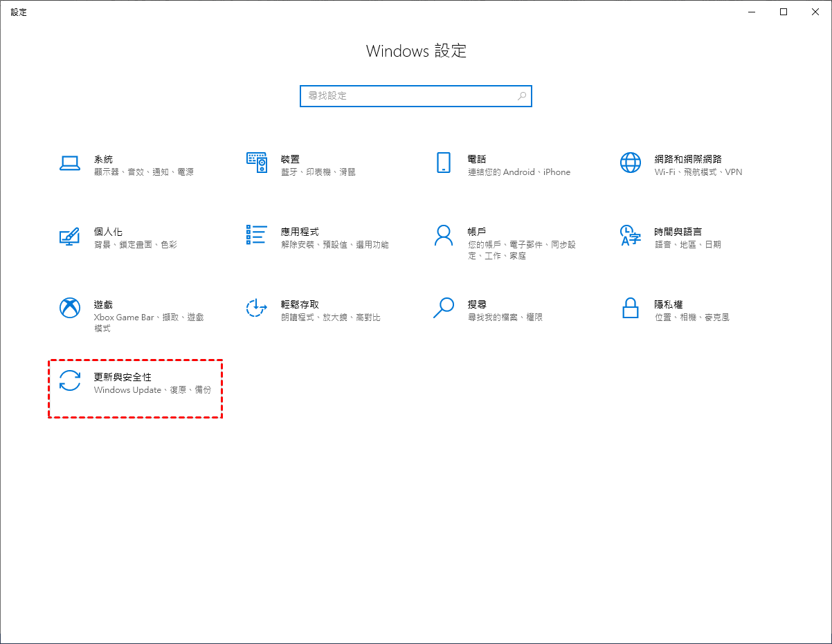Open the 應用程式 settings label

click(x=300, y=232)
